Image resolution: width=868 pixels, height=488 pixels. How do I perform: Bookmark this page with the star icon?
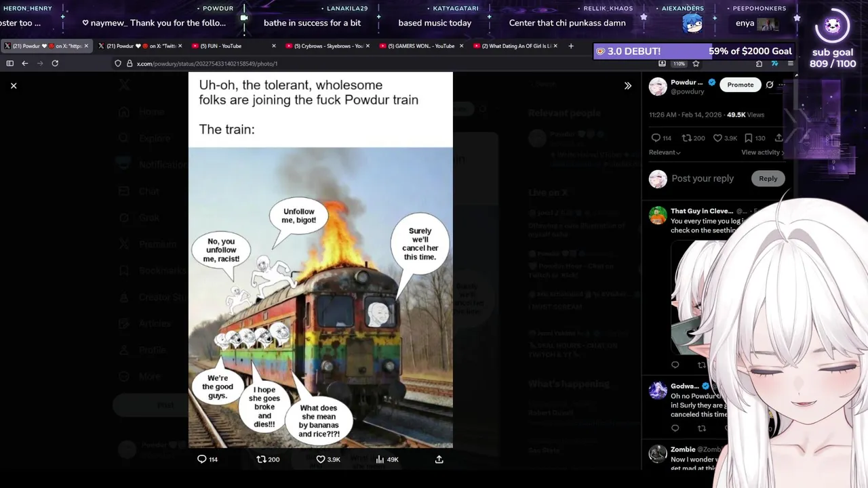point(696,64)
